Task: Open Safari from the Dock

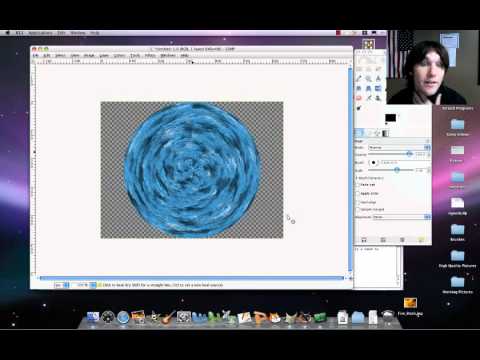Action: [123, 317]
